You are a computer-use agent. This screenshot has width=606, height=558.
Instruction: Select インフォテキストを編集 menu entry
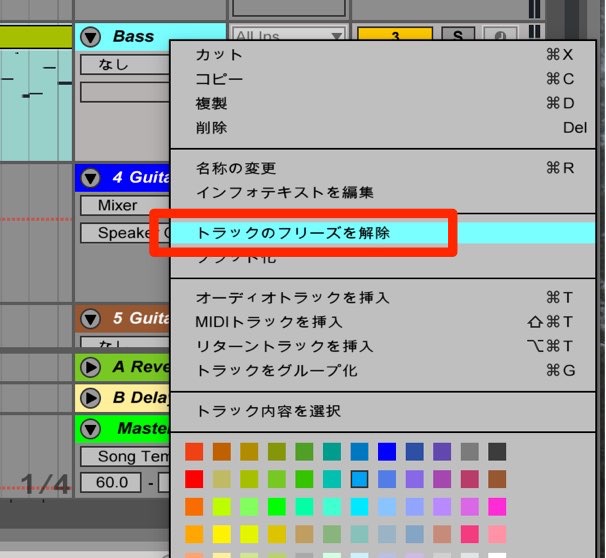click(383, 192)
